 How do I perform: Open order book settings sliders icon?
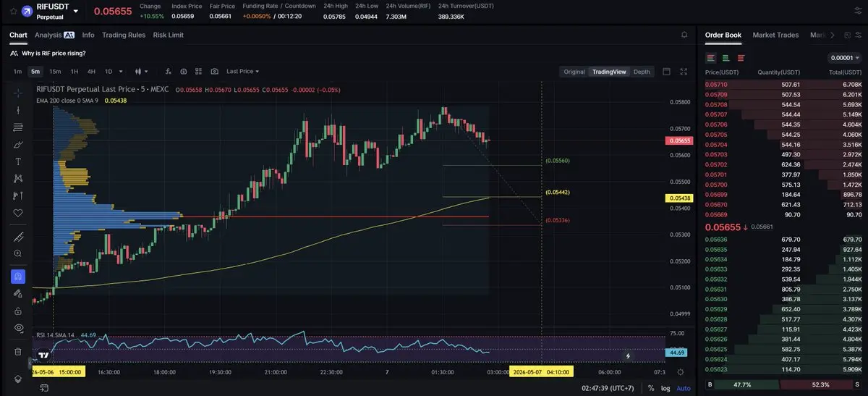(x=859, y=35)
